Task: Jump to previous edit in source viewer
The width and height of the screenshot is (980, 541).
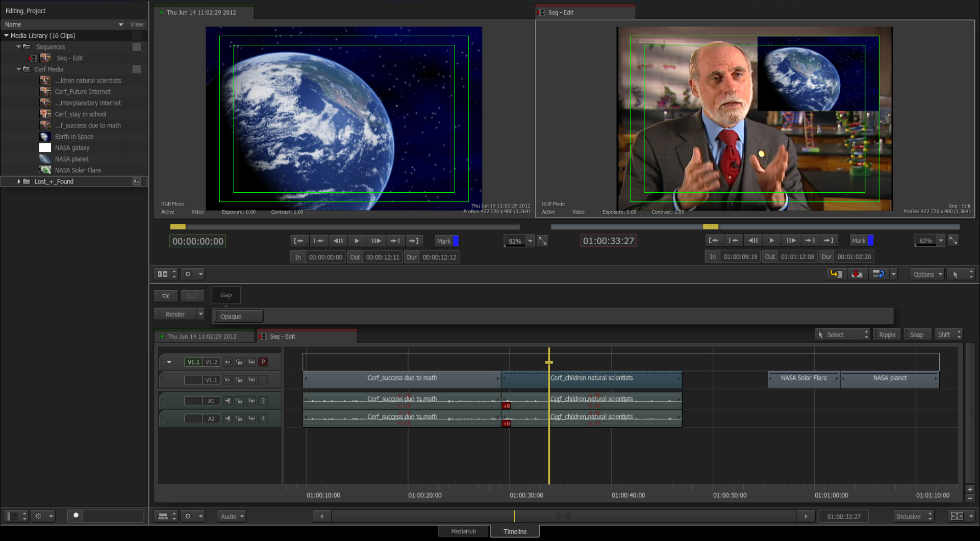Action: tap(318, 241)
